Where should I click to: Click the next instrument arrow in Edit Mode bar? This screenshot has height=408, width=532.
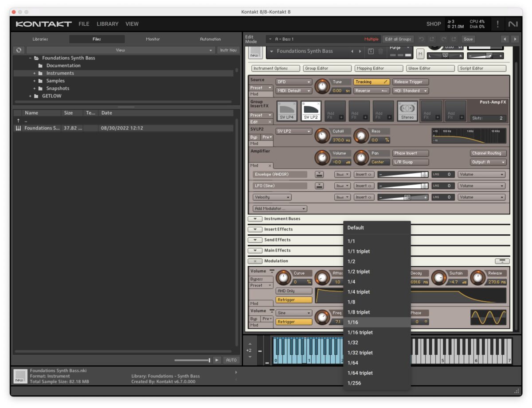click(x=515, y=39)
